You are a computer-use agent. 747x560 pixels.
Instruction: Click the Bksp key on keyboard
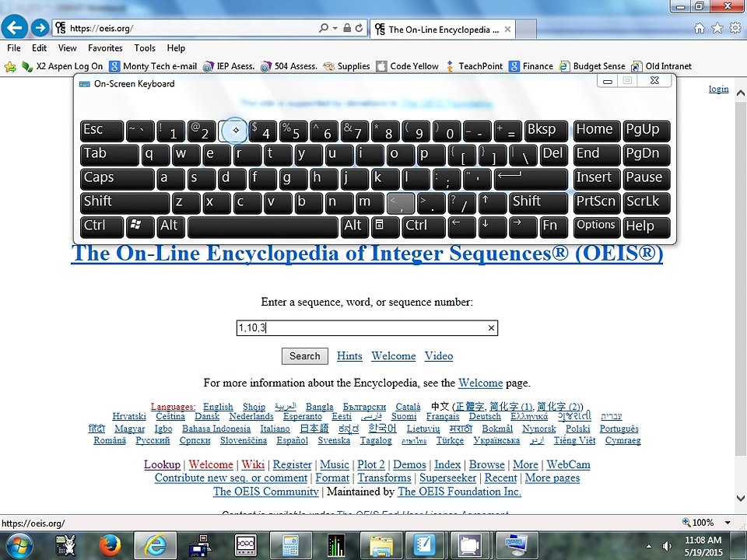(x=545, y=131)
